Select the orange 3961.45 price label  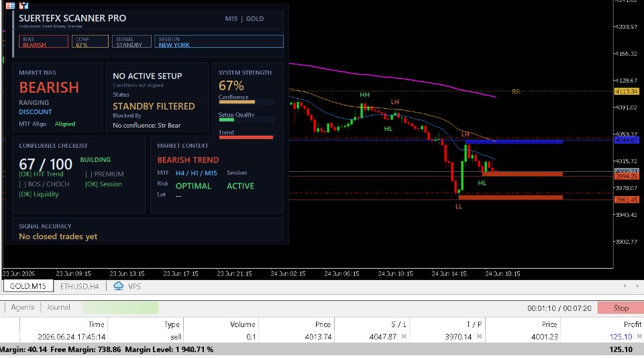pos(627,199)
